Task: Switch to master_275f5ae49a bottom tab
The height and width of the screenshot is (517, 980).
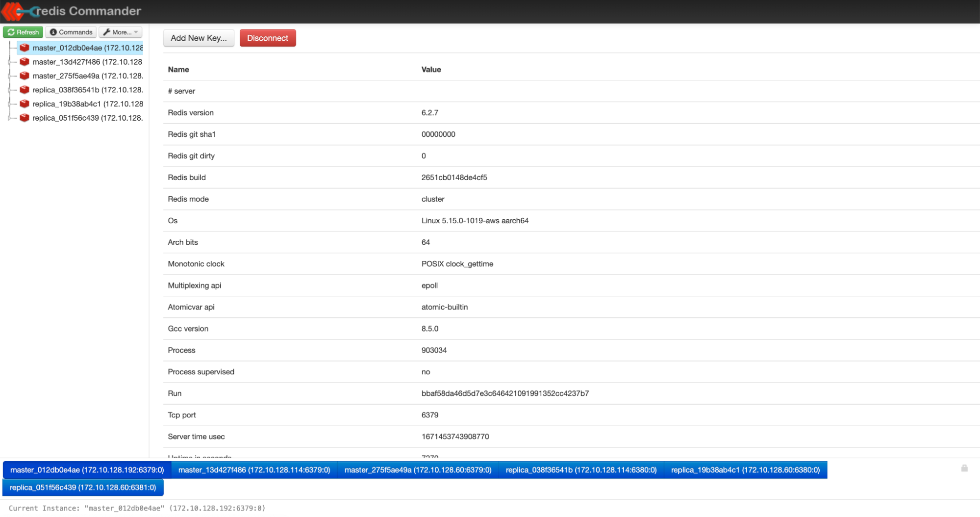Action: 418,470
